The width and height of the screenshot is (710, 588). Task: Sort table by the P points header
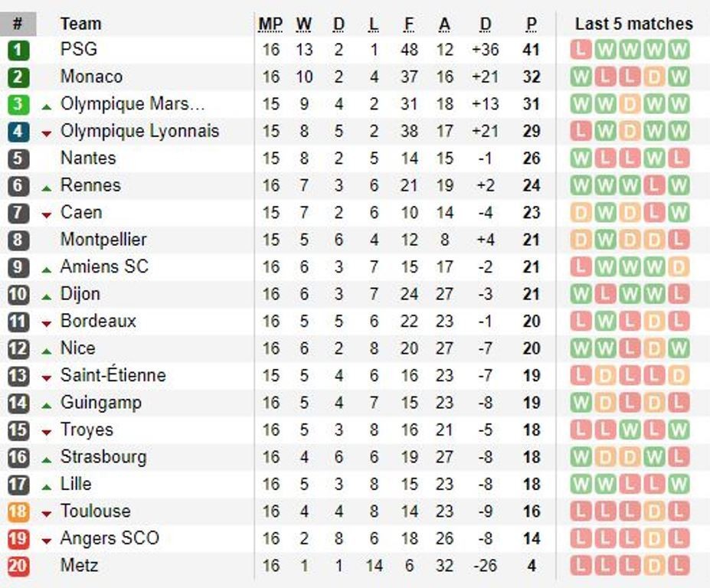pos(532,24)
